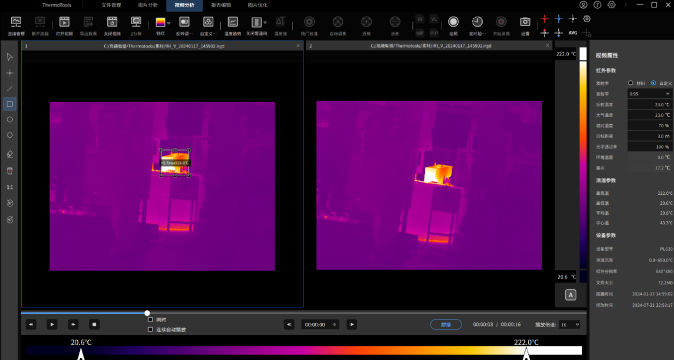Select the eraser tool in left sidebar
This screenshot has width=674, height=360.
9,154
